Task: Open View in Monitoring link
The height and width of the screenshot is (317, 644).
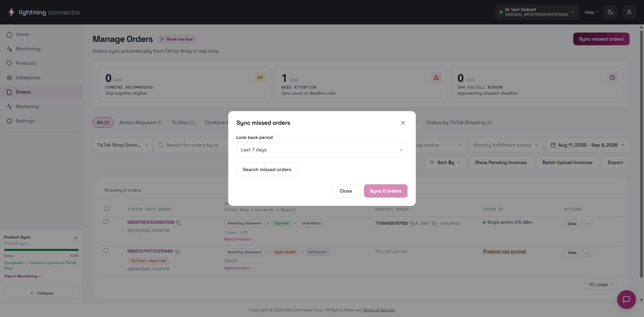Action: [22, 276]
